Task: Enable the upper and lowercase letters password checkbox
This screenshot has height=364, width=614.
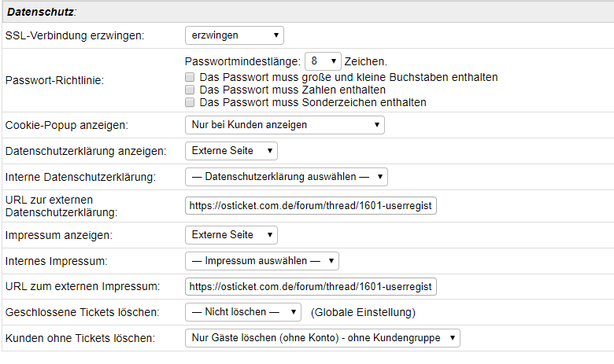Action: 190,78
